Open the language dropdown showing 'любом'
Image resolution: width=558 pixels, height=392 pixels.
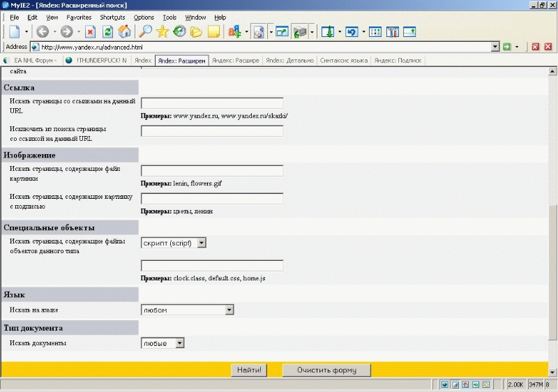click(187, 310)
